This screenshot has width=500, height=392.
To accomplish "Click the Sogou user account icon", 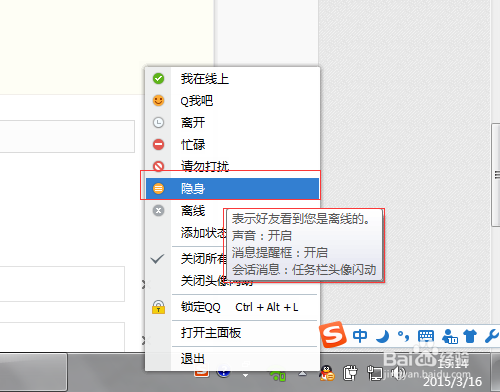I will point(450,336).
